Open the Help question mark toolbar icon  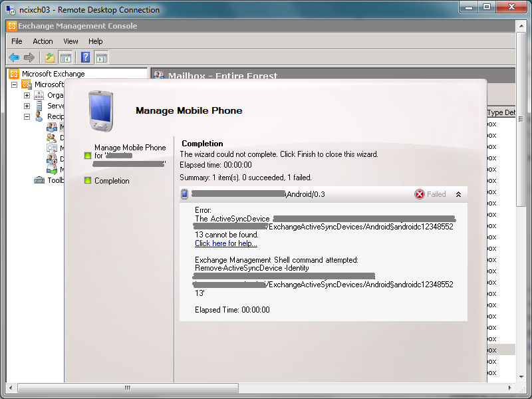(86, 57)
